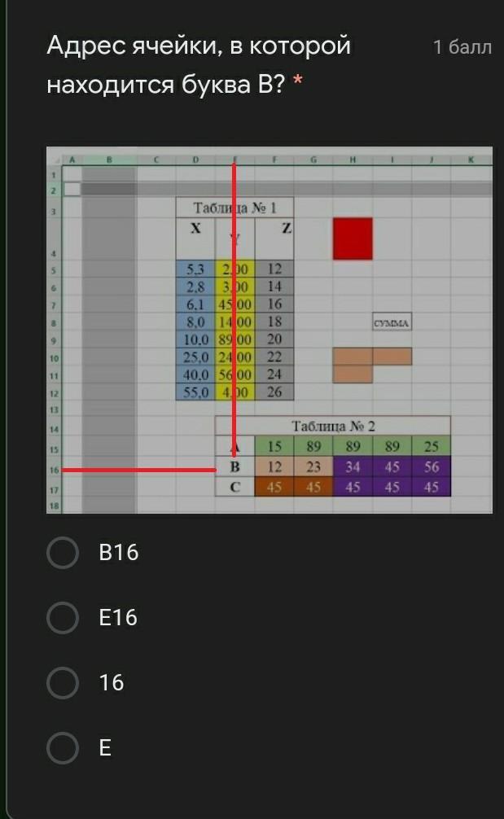Click the purple cell containing 56
Image resolution: width=504 pixels, height=819 pixels.
(431, 466)
